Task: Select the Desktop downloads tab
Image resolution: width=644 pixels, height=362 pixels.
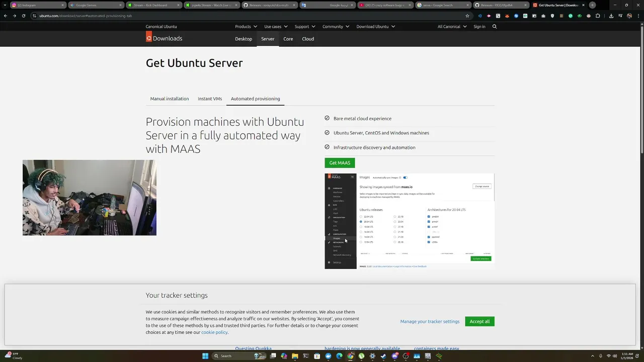Action: [x=244, y=39]
